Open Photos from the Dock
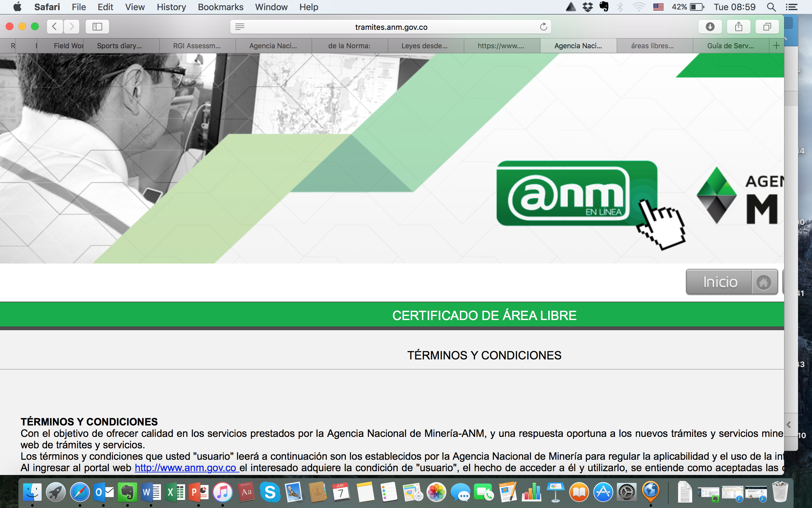The height and width of the screenshot is (508, 812). [x=436, y=492]
